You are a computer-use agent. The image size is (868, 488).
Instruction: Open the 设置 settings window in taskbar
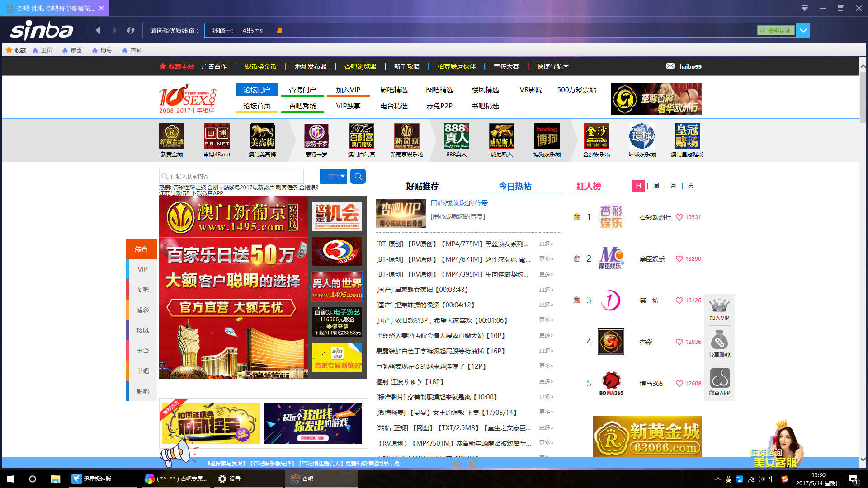tap(249, 479)
